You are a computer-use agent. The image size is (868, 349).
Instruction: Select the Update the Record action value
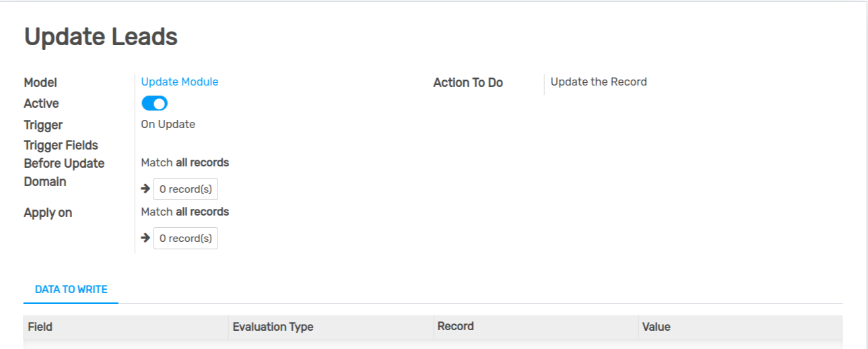tap(599, 82)
